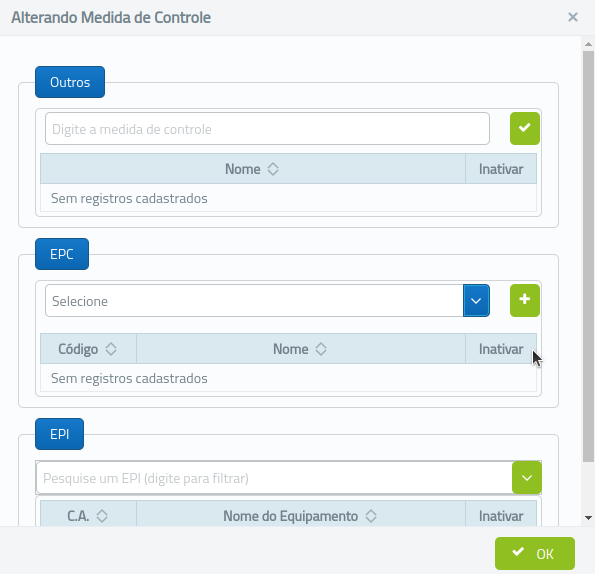Click the scrollbar up arrow

(x=589, y=44)
